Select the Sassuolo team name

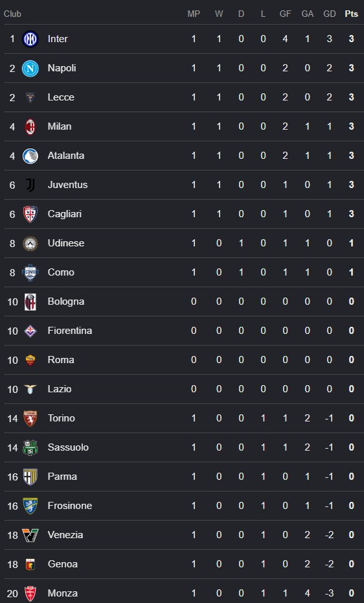click(x=68, y=447)
